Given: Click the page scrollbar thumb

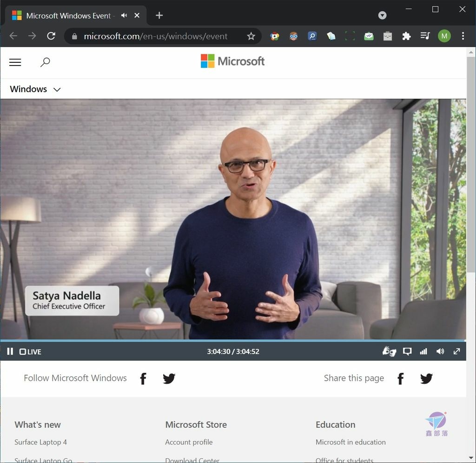Looking at the screenshot, I should (471, 165).
